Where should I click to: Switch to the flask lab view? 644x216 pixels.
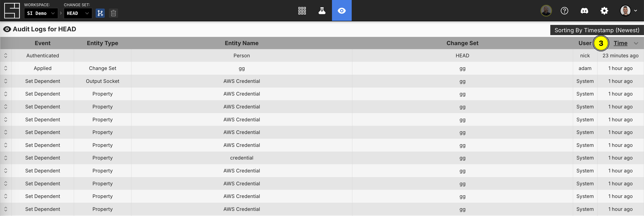[x=322, y=10]
